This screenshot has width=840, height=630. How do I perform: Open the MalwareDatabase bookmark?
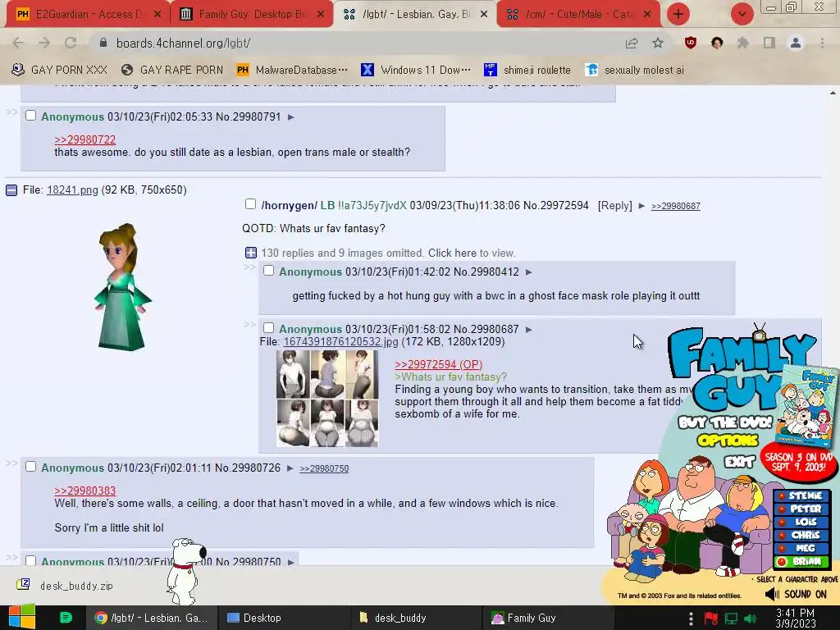(292, 71)
